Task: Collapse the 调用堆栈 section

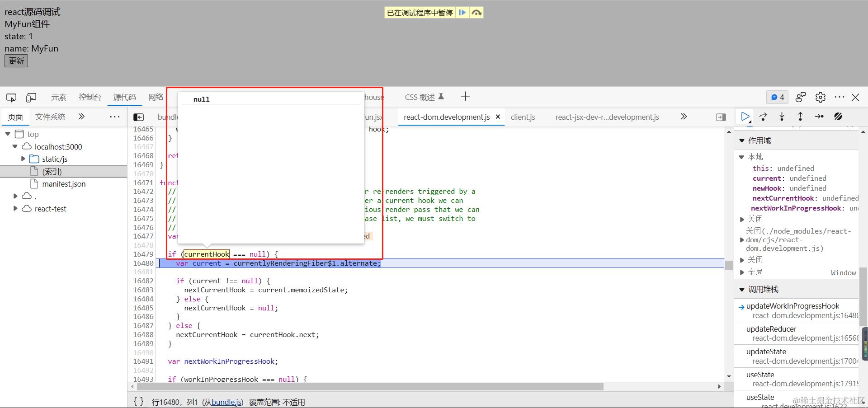Action: pyautogui.click(x=742, y=289)
